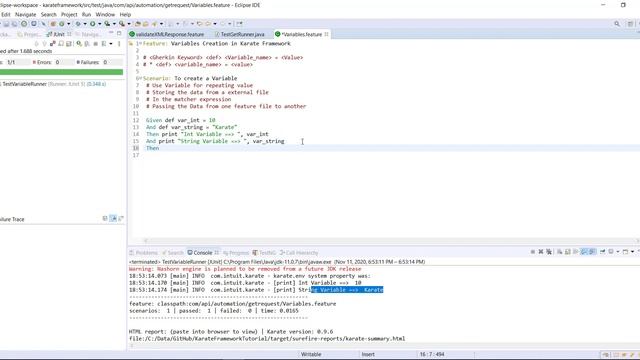Click Console Terminate stop icon
This screenshot has height=360, width=640.
[533, 252]
